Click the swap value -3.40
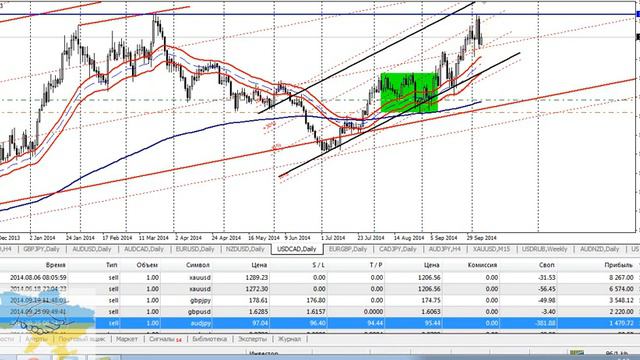This screenshot has height=360, width=640. pyautogui.click(x=549, y=312)
